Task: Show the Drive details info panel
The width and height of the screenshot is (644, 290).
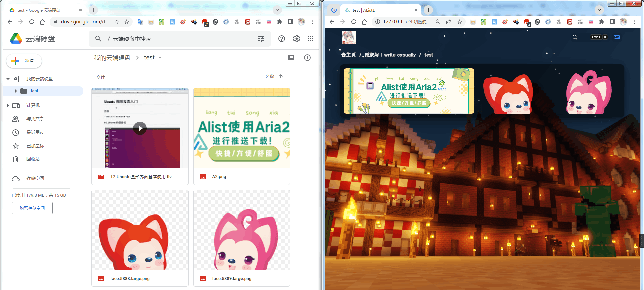Action: point(307,58)
